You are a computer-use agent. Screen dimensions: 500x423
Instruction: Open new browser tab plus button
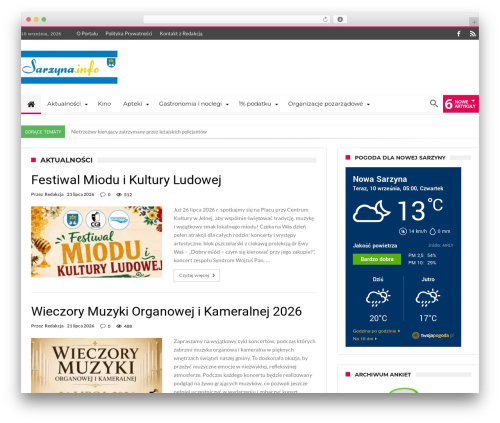click(474, 22)
